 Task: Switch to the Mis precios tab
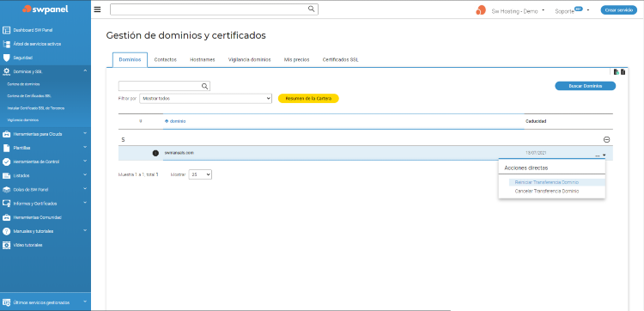(296, 59)
